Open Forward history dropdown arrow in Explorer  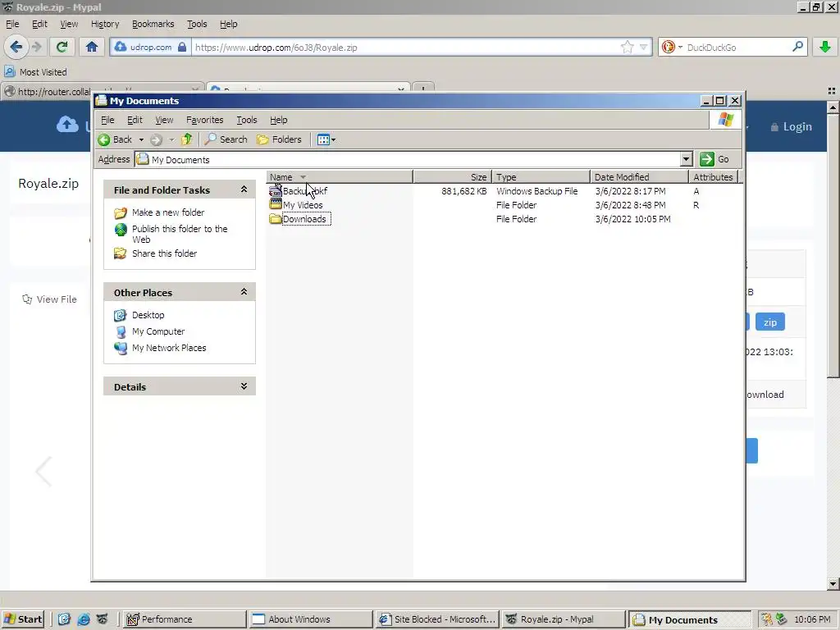pyautogui.click(x=171, y=139)
